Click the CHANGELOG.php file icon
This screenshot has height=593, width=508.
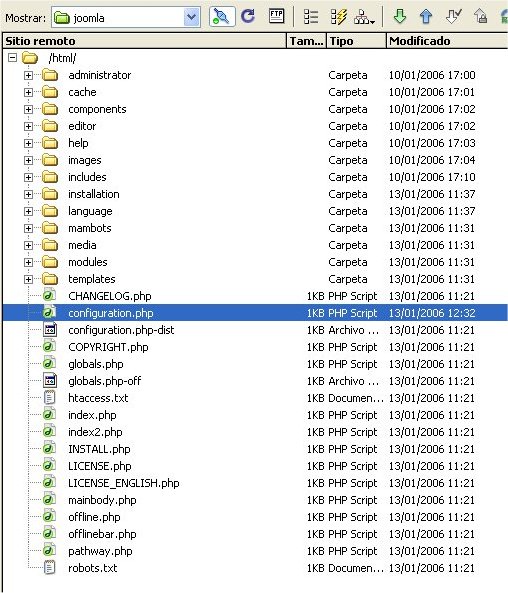[x=50, y=295]
